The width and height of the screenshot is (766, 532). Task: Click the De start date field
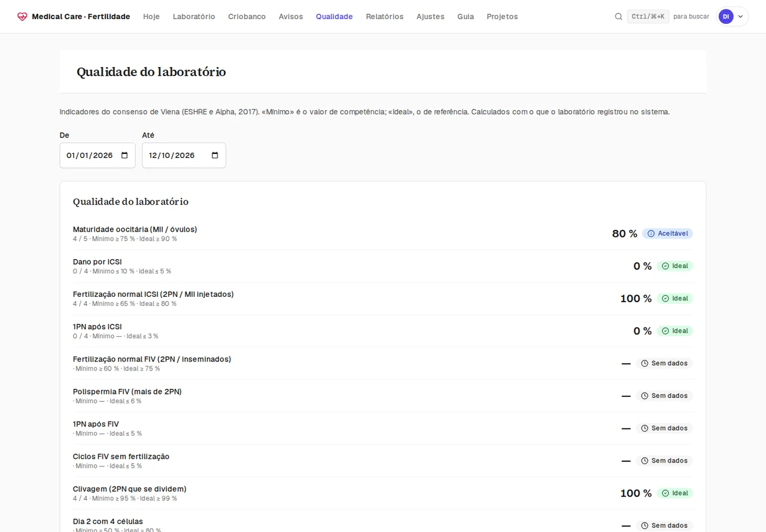(98, 156)
